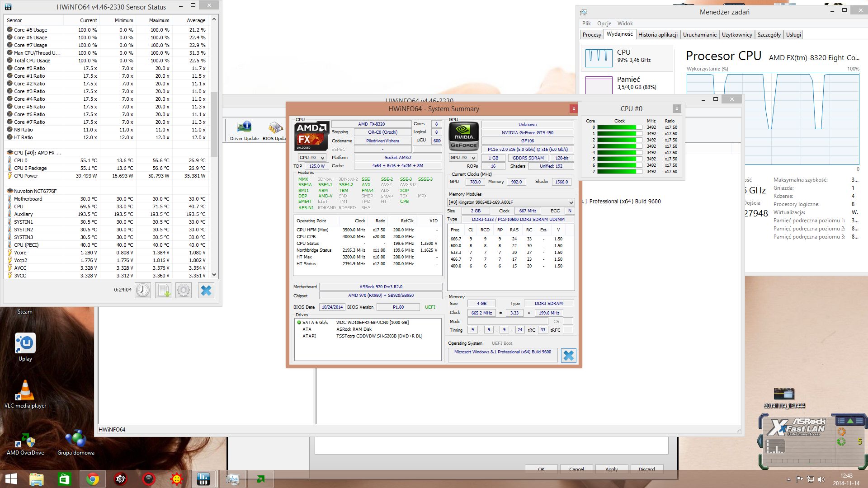This screenshot has width=868, height=488.
Task: Open sensor settings gear icon
Action: point(184,290)
